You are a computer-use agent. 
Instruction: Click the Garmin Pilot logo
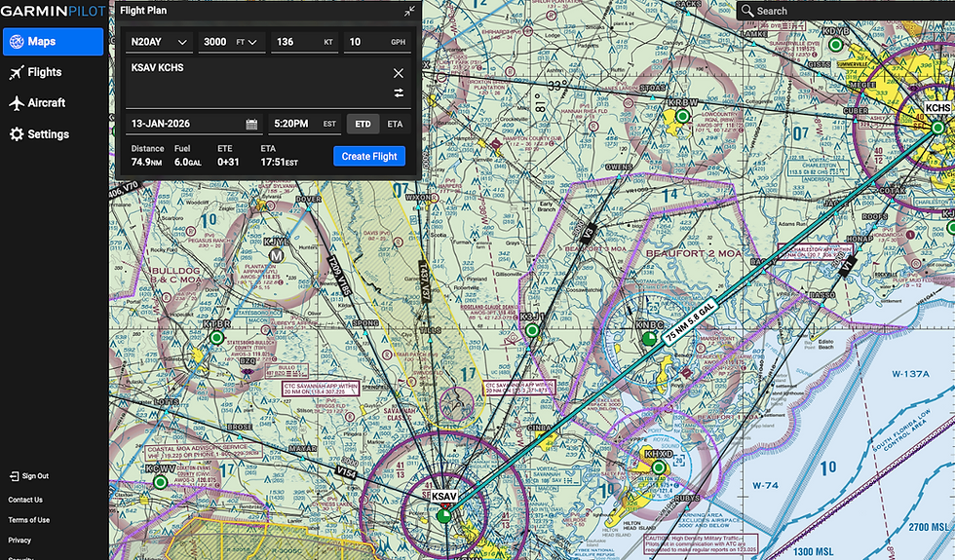tap(53, 11)
